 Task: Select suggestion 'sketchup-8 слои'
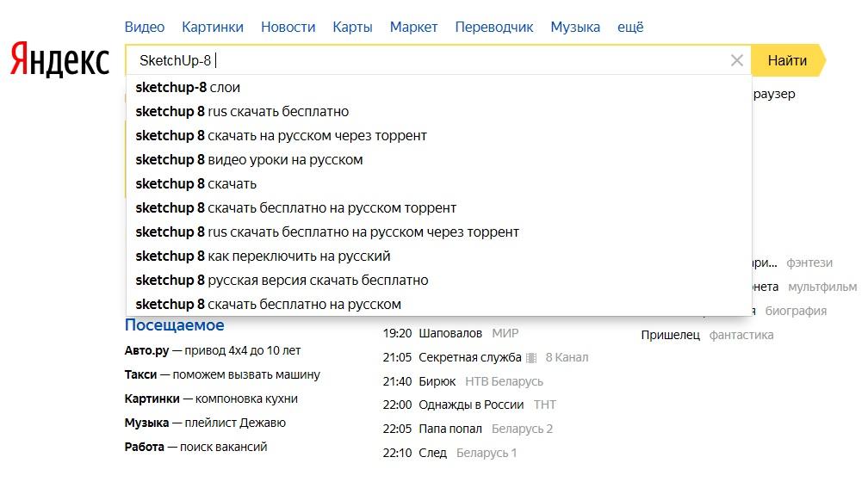point(439,88)
